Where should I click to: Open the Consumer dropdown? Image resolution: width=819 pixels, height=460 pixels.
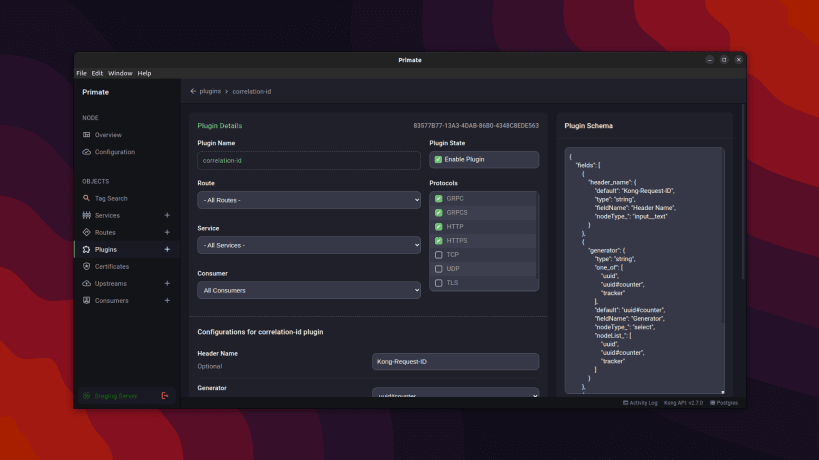(x=309, y=290)
